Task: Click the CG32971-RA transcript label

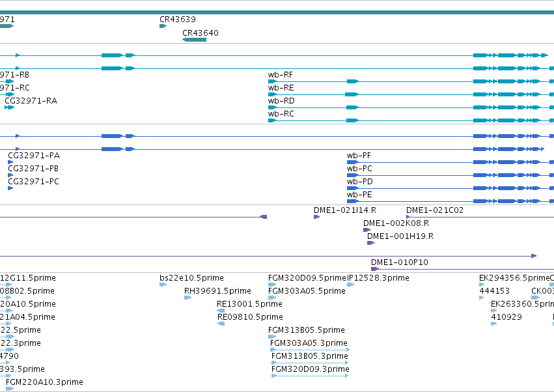Action: (31, 101)
